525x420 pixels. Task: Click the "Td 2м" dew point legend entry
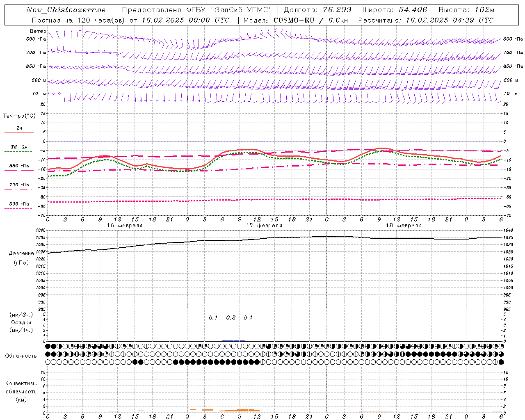(x=19, y=147)
